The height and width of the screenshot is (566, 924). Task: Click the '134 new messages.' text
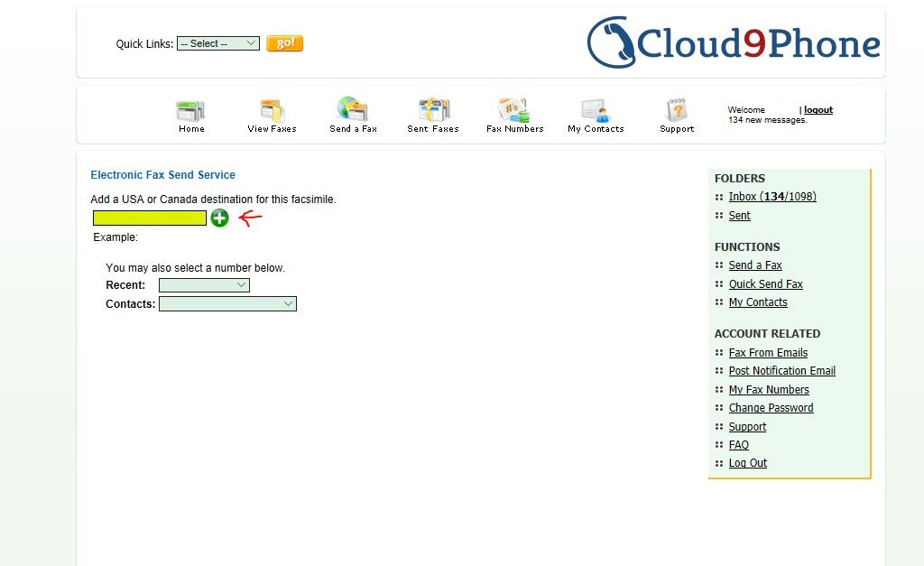[x=767, y=120]
